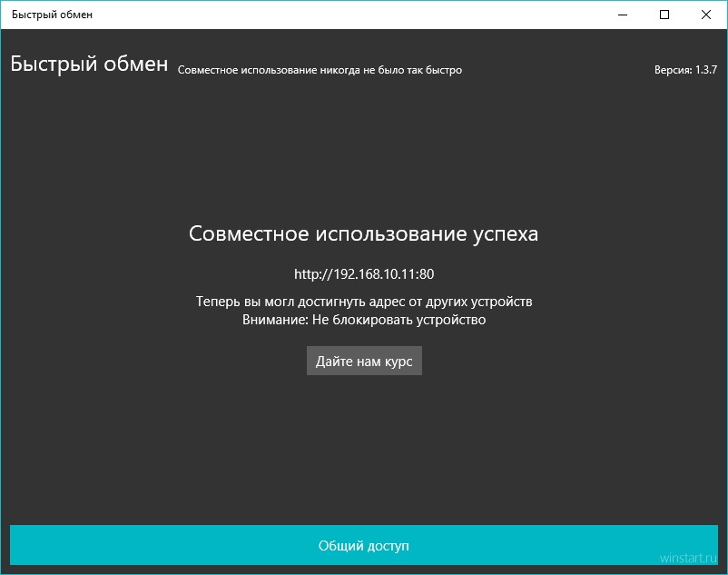Click the heading "Совместное использование успеха"
This screenshot has height=575, width=728.
point(363,233)
